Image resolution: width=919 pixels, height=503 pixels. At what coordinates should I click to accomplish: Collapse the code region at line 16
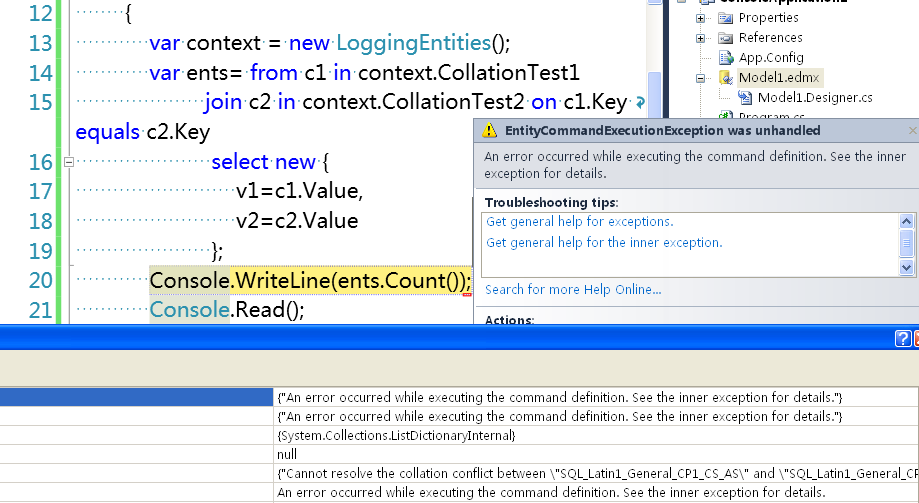pos(69,162)
